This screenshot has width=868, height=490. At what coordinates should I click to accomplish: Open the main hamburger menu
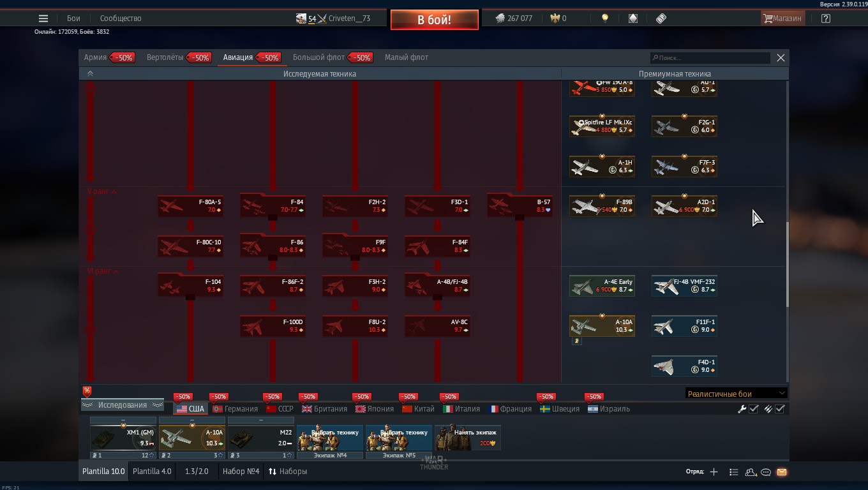(43, 19)
